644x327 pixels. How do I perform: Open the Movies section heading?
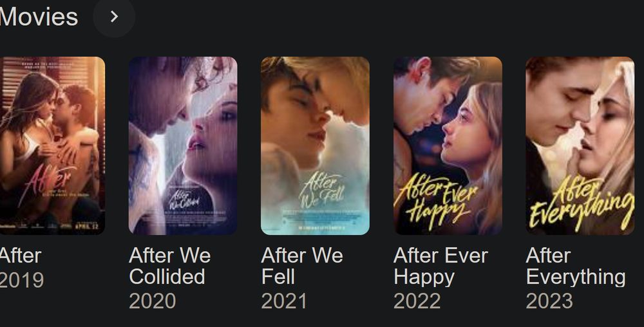tap(39, 17)
